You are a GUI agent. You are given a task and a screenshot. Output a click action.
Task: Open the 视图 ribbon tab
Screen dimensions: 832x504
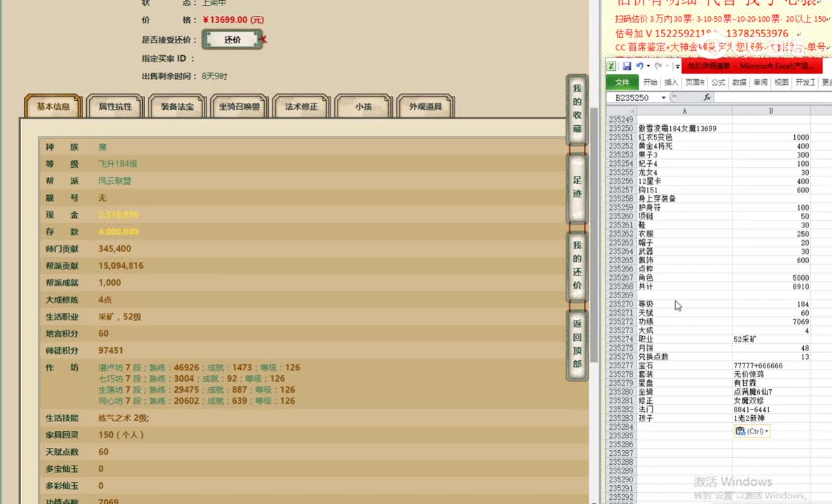click(781, 82)
